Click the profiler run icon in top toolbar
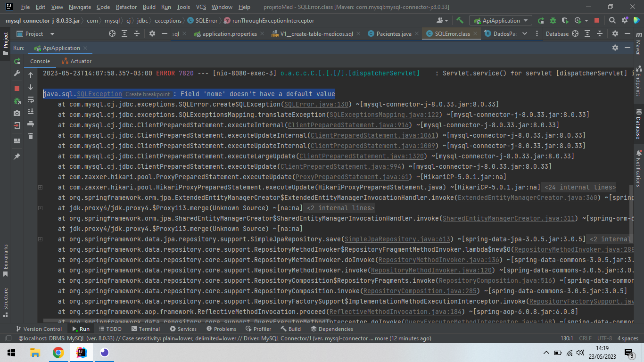 pos(578,20)
